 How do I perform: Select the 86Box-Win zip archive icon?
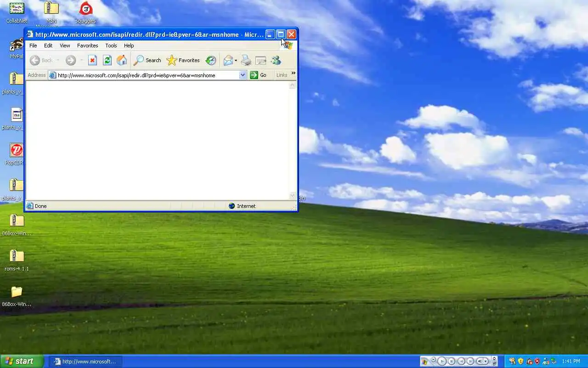point(17,224)
